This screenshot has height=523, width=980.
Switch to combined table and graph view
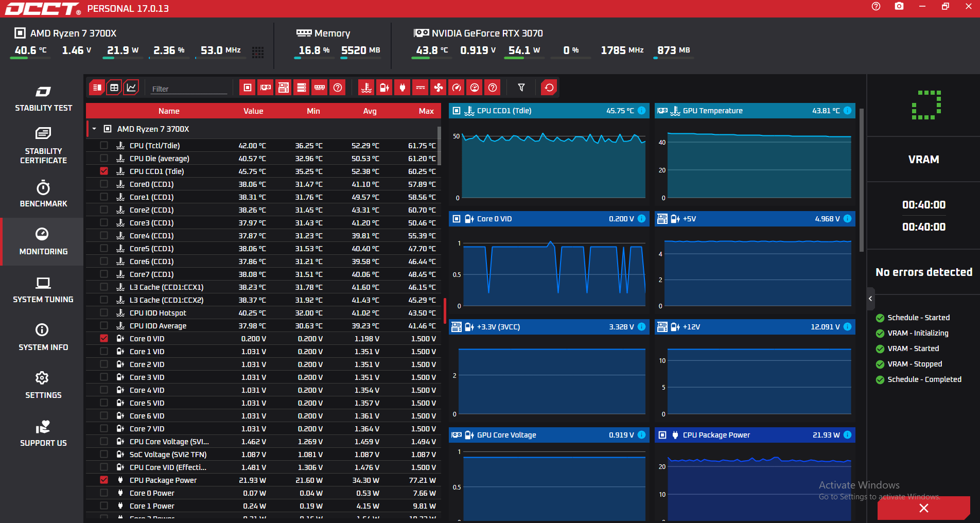pyautogui.click(x=97, y=88)
